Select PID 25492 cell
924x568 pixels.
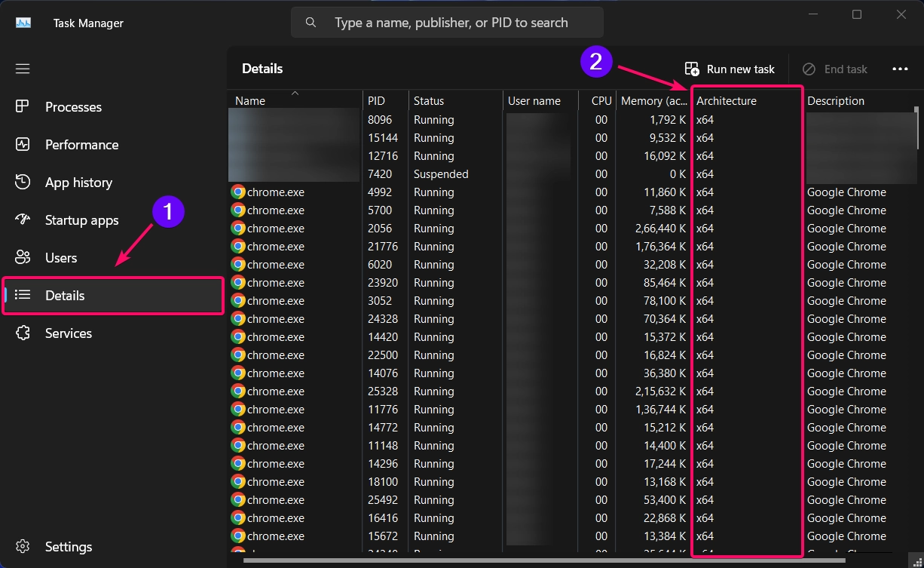coord(383,499)
